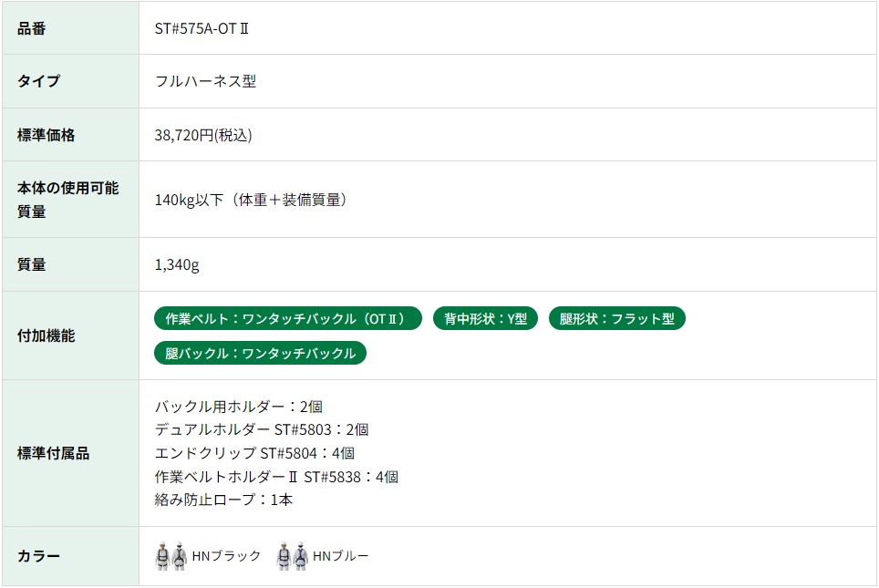Image resolution: width=879 pixels, height=588 pixels.
Task: Click the 1,340g mass value
Action: pyautogui.click(x=177, y=264)
